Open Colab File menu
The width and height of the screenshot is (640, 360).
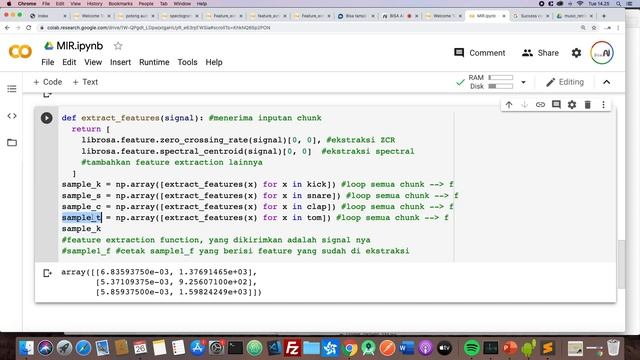point(47,62)
